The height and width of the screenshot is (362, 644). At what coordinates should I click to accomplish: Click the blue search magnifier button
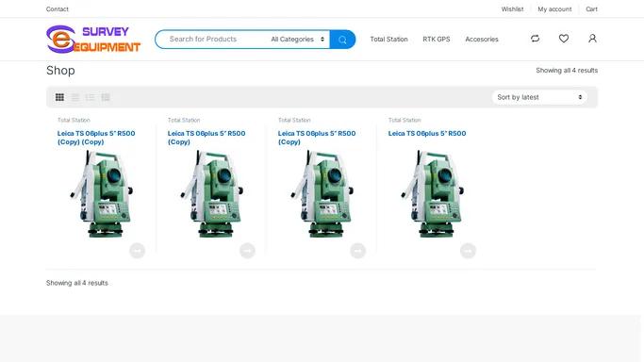(x=342, y=40)
